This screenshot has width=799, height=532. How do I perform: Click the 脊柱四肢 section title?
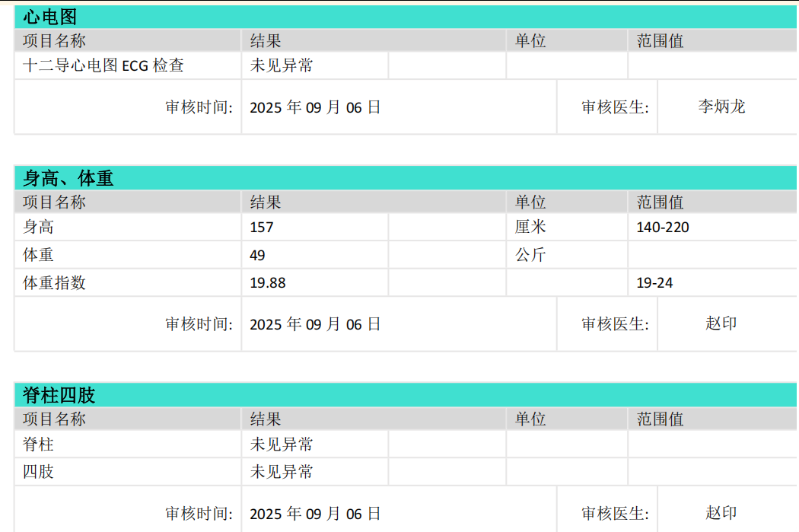pos(59,396)
